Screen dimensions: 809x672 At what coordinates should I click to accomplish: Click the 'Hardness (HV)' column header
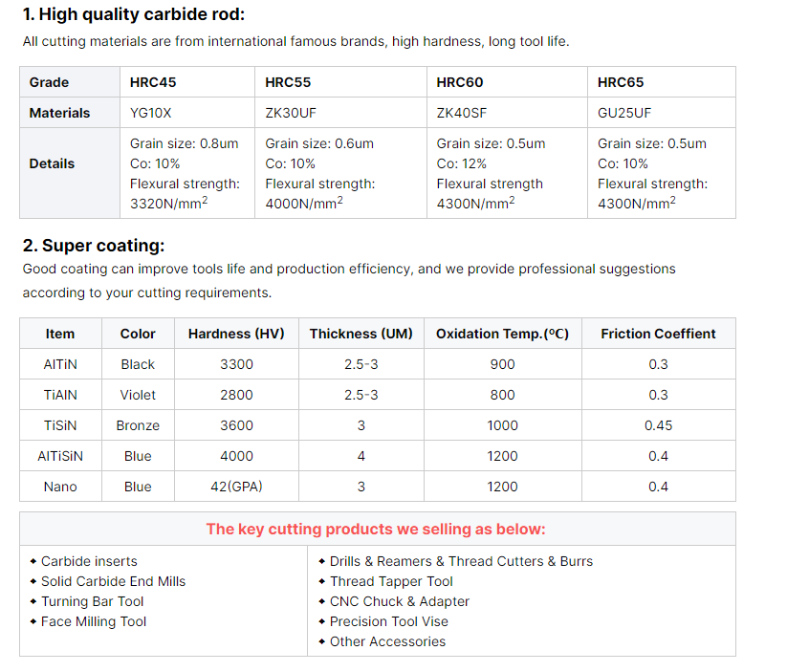pyautogui.click(x=236, y=334)
